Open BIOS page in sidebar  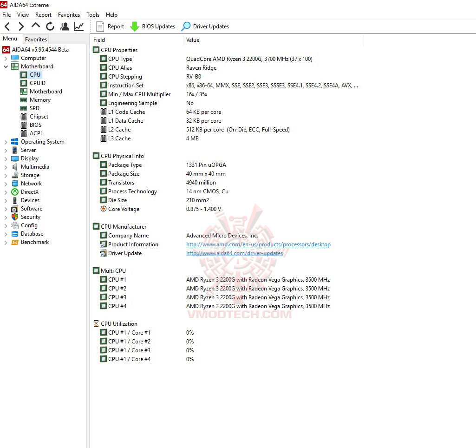point(35,125)
